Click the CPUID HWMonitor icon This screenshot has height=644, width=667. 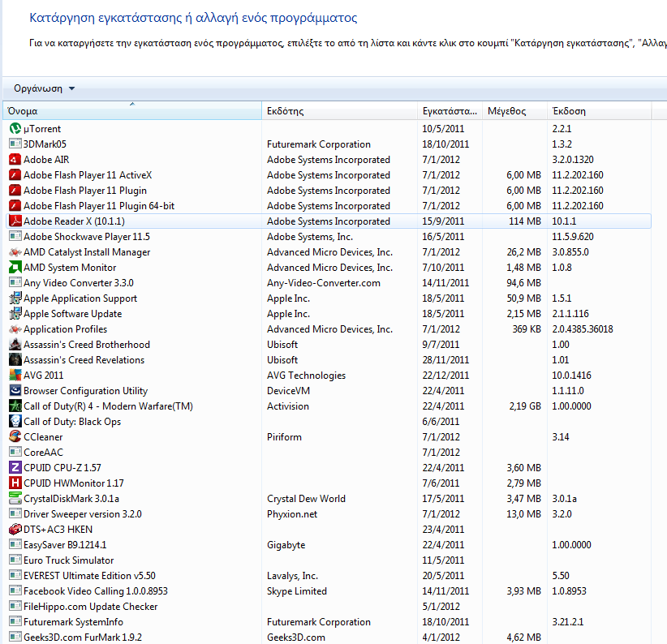pyautogui.click(x=15, y=483)
